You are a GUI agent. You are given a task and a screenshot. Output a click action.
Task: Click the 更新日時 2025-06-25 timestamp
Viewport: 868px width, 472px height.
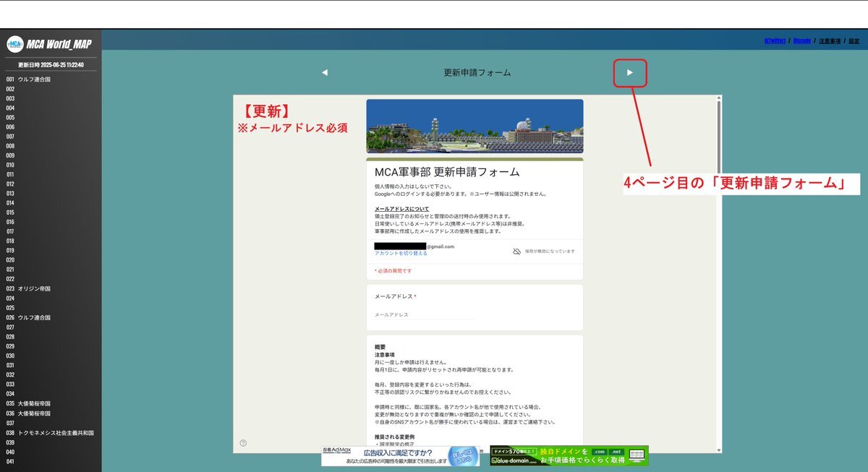51,65
